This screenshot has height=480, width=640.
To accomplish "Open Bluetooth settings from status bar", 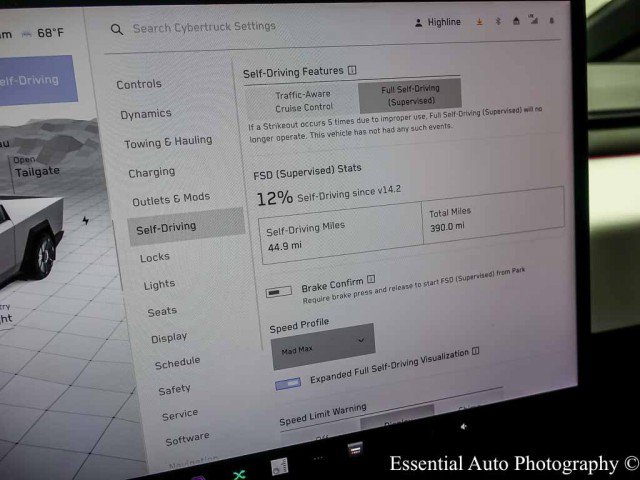I will click(x=498, y=21).
